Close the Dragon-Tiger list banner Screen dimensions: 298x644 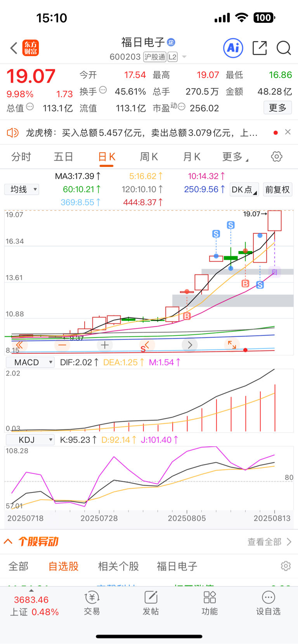[288, 132]
